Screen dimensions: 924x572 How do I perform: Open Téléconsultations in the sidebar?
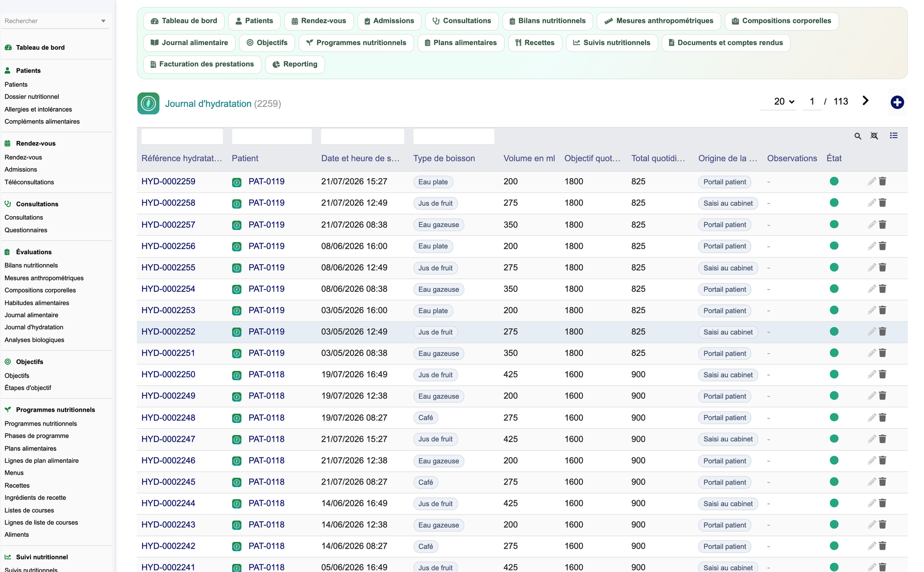coord(29,182)
